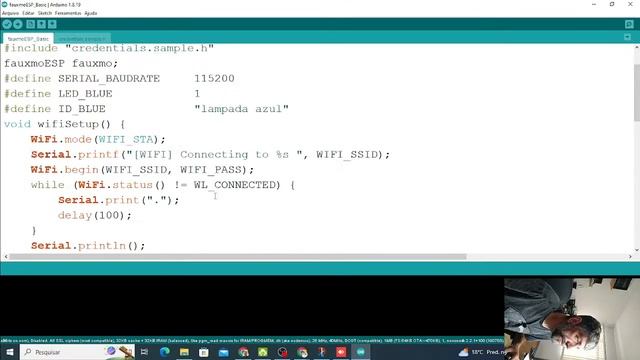
Task: Click the New sketch toolbar icon
Action: pyautogui.click(x=31, y=24)
